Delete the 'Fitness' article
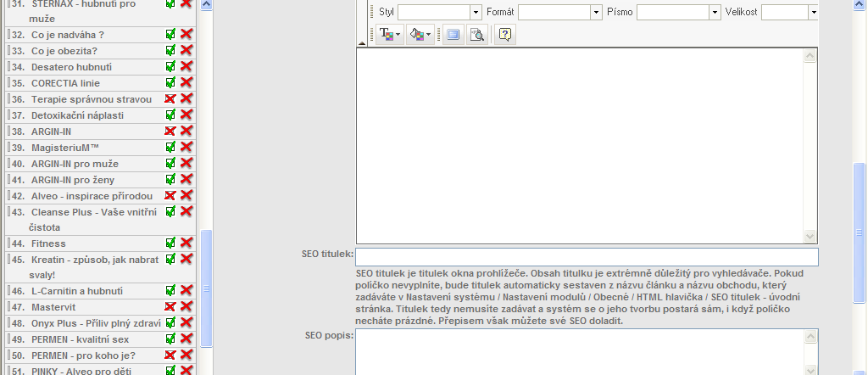 pyautogui.click(x=186, y=243)
